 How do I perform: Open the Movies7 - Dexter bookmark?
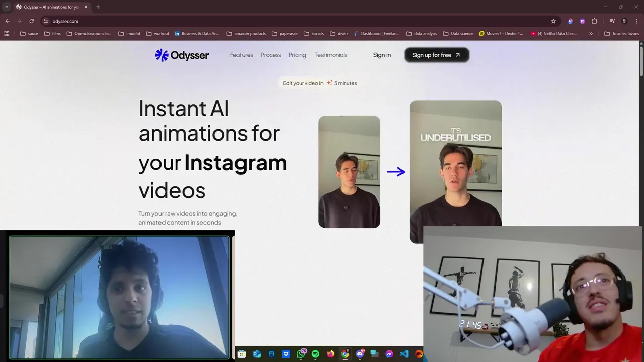(501, 34)
